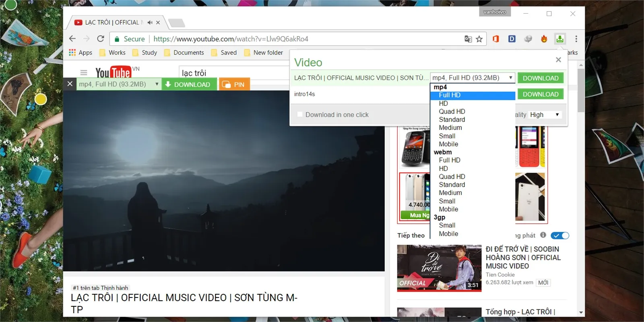Viewport: 644px width, 322px height.
Task: Open Tổng hợp - LẠC TRÔI video link
Action: click(520, 312)
